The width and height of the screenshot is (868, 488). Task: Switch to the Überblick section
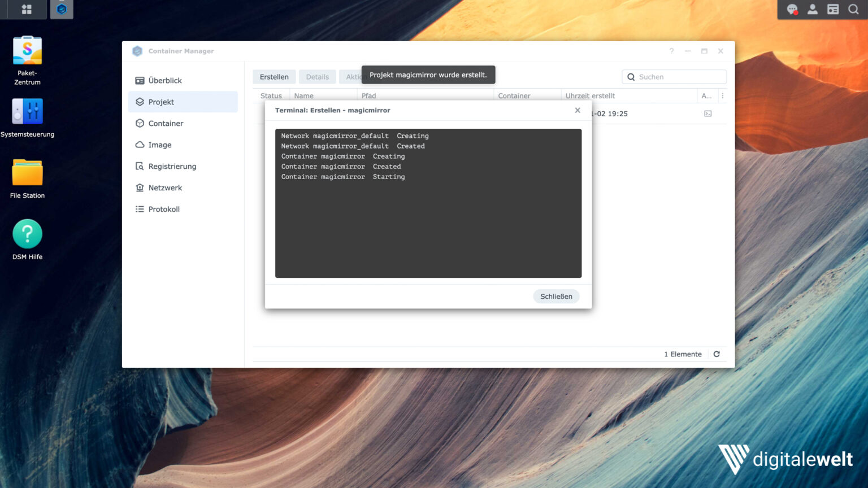[165, 80]
